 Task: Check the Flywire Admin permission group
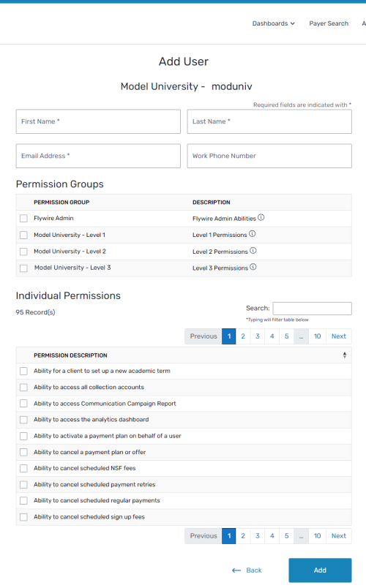click(x=23, y=218)
